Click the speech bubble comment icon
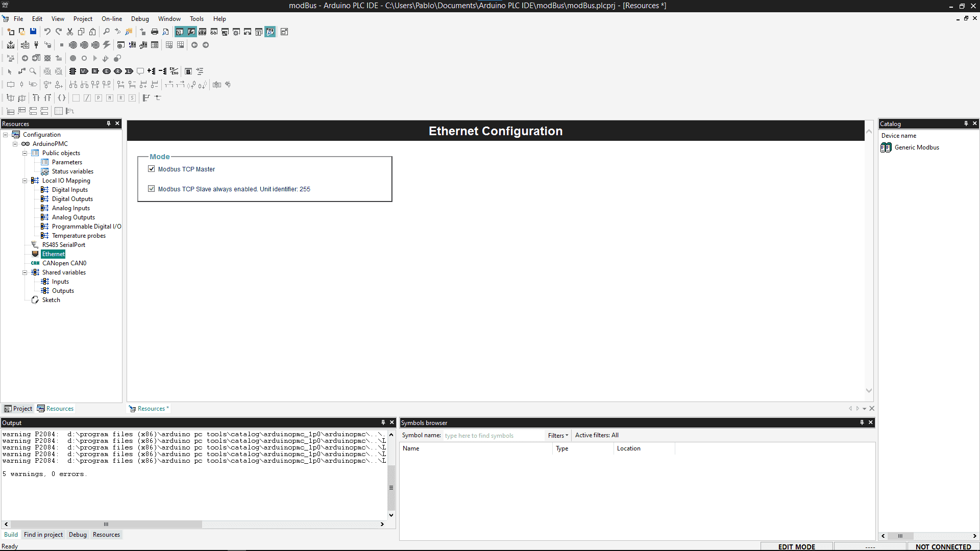 (140, 71)
